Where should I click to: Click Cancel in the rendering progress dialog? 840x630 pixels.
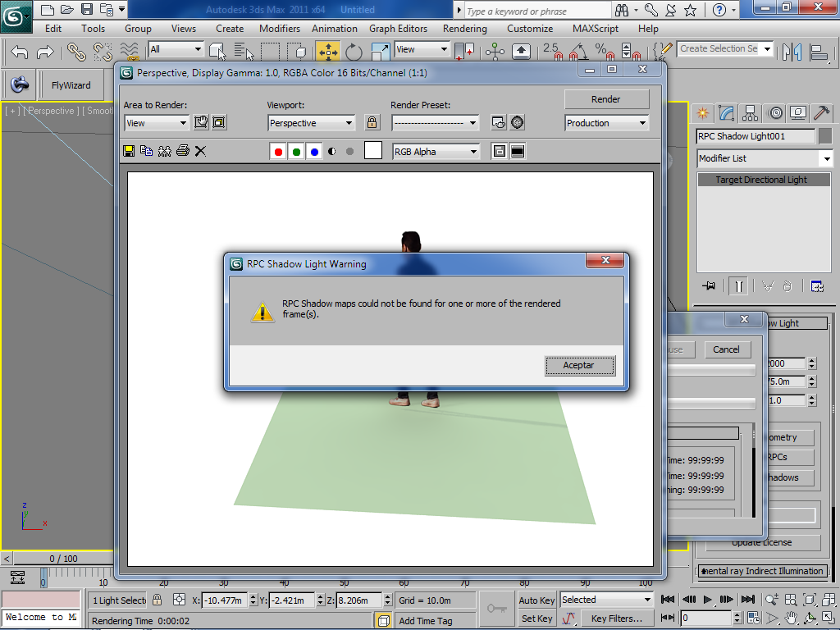point(727,349)
